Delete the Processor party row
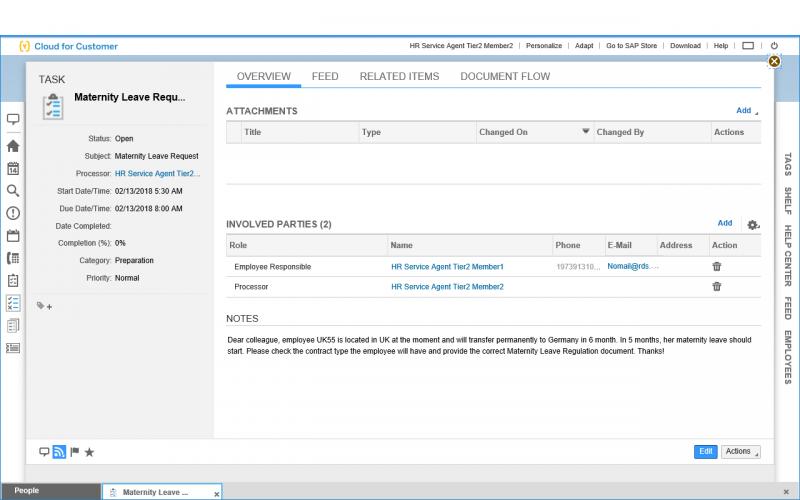This screenshot has width=800, height=500. pos(717,286)
